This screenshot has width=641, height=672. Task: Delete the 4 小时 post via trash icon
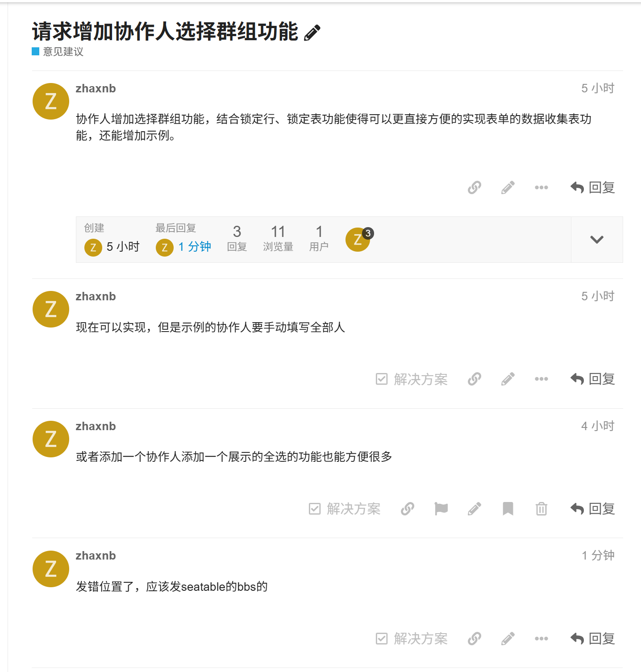coord(541,509)
